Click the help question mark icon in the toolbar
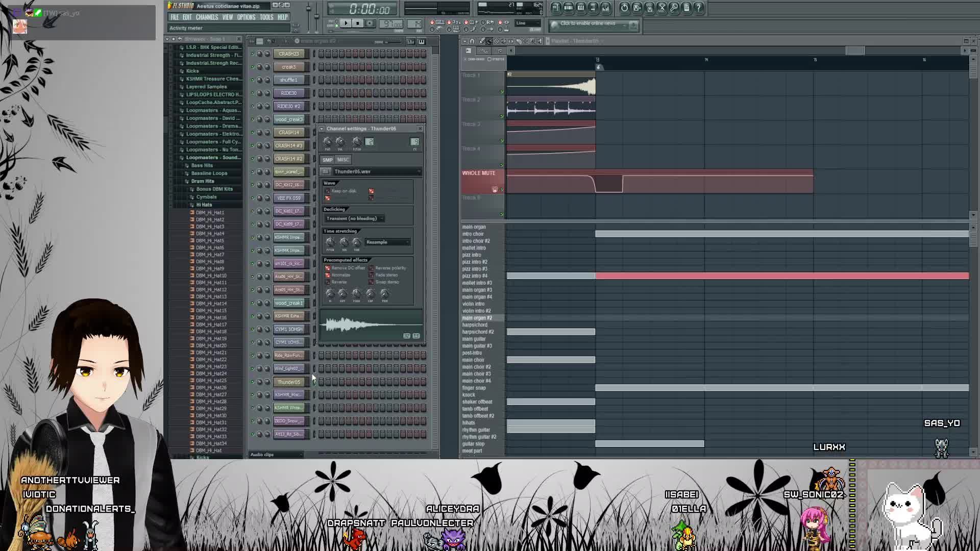Viewport: 980px width, 551px height. pyautogui.click(x=699, y=8)
